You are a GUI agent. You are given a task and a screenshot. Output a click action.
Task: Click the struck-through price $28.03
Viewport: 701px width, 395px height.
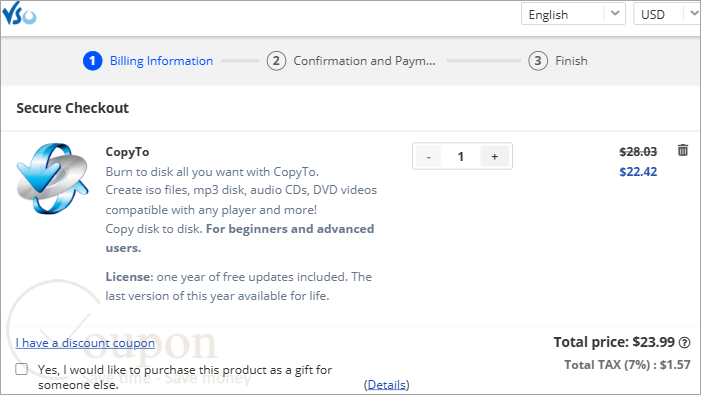[x=638, y=152]
